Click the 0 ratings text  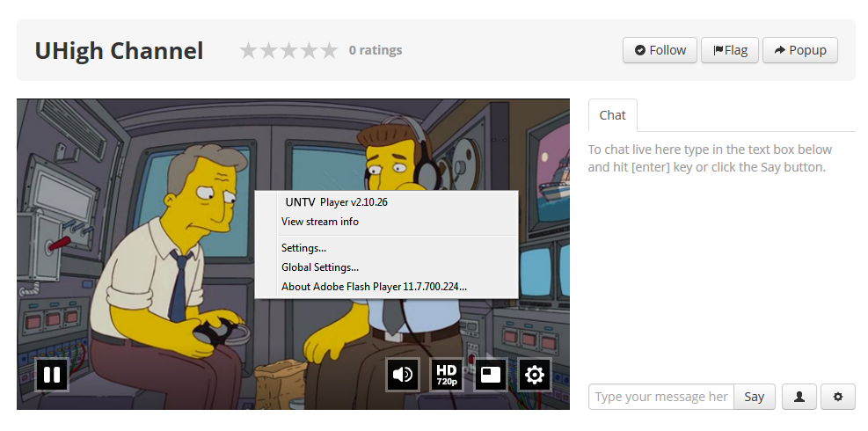click(376, 50)
